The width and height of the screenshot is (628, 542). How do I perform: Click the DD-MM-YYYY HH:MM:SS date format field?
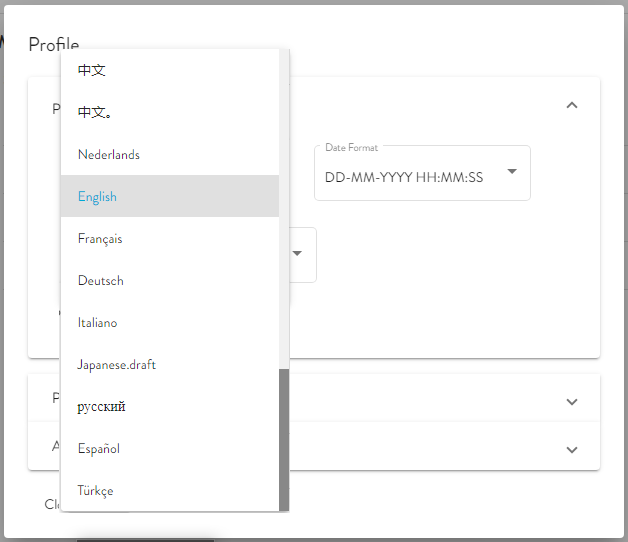click(x=404, y=177)
